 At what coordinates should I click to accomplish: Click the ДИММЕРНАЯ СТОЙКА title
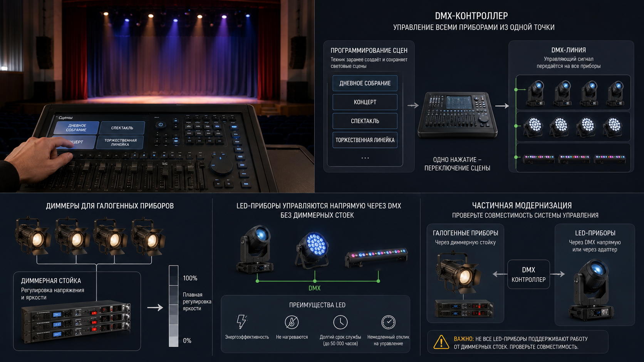pos(51,281)
